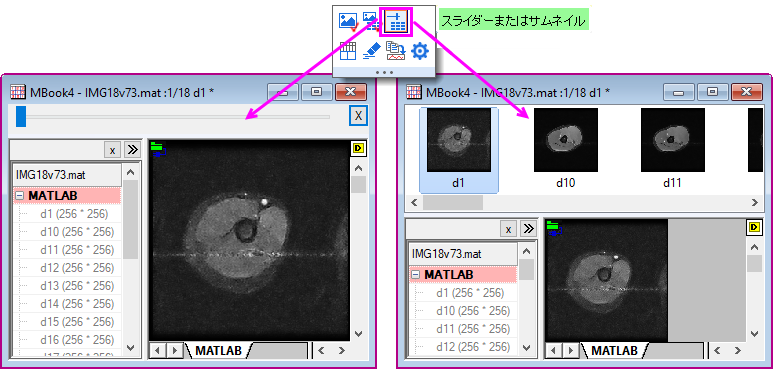Click horizontal scroll-right arrow in left window
This screenshot has width=773, height=369.
[x=341, y=351]
